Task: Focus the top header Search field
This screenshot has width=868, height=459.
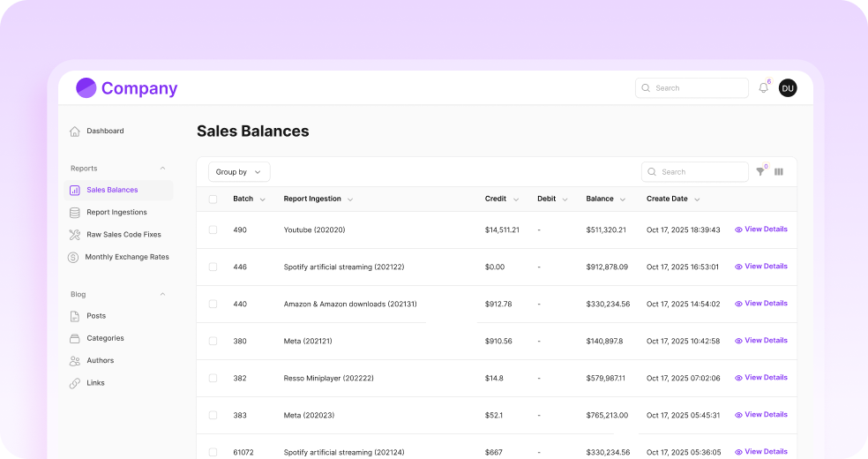Action: pyautogui.click(x=692, y=88)
